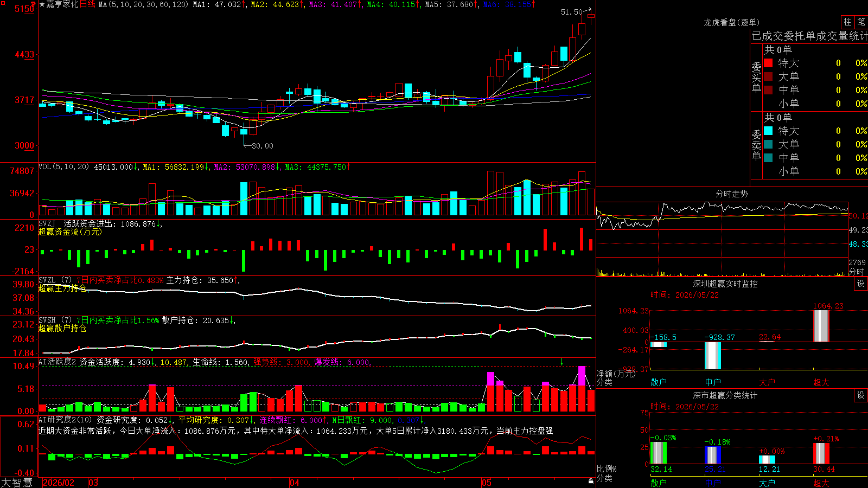
Task: Click the red 大户 label in 深圳超赢实时监控
Action: coord(767,382)
